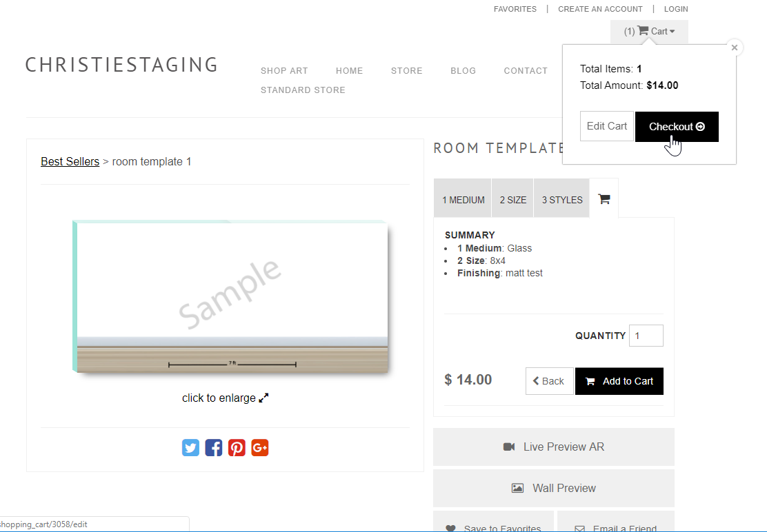Screen dimensions: 767x532
Task: Add the room template to cart
Action: 619,380
